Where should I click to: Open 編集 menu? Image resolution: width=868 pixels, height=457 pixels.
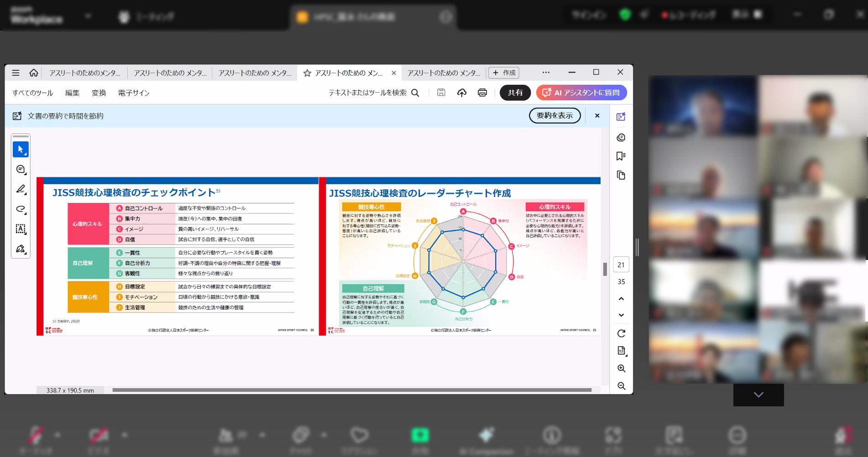pos(72,93)
